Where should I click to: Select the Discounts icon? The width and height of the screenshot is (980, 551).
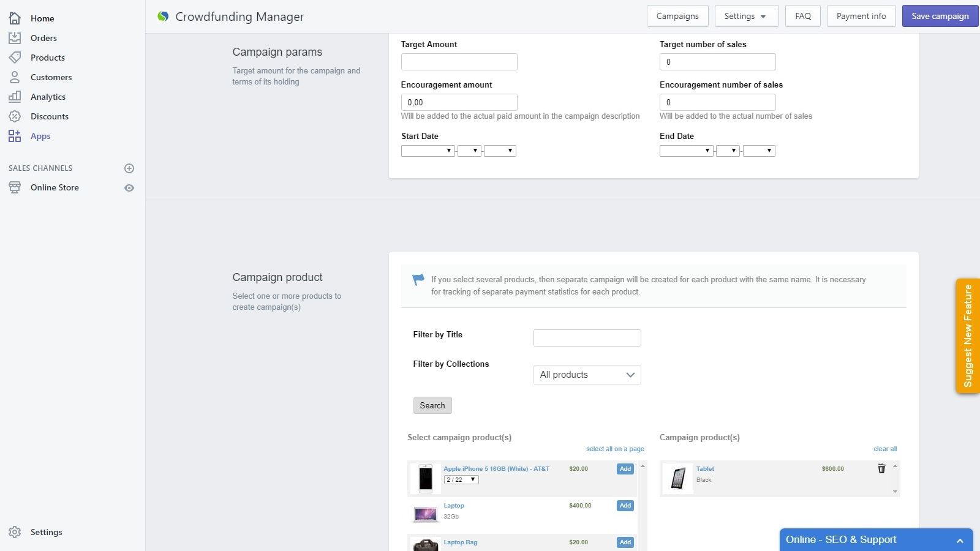(x=15, y=116)
